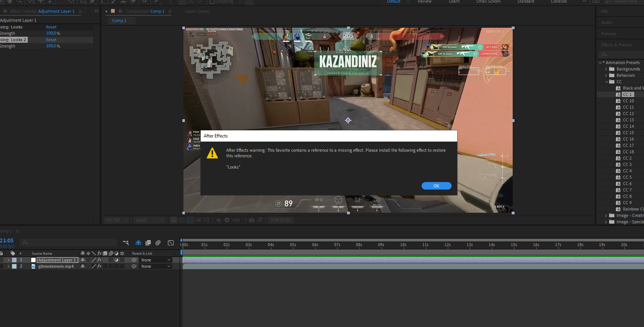Select the Rainbow preset in the CC folder
The height and width of the screenshot is (327, 644).
coord(633,209)
